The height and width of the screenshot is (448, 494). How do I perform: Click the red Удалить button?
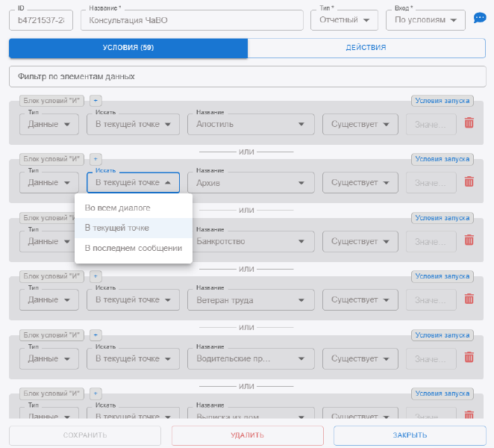(x=247, y=435)
